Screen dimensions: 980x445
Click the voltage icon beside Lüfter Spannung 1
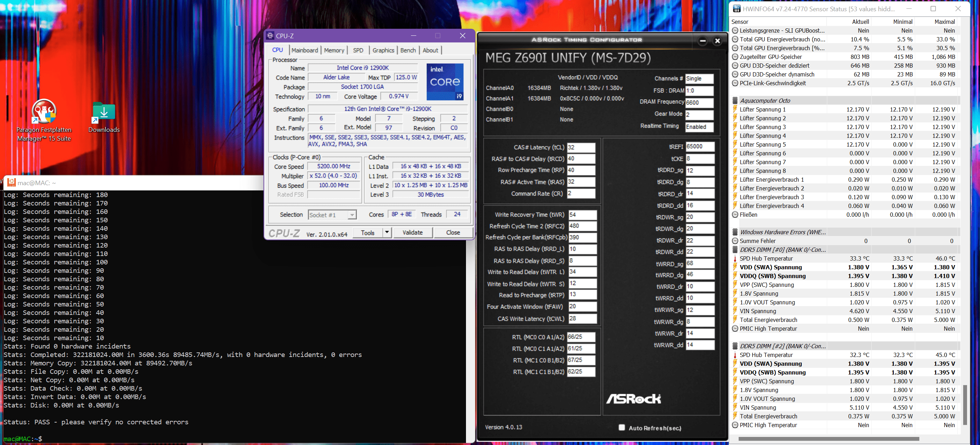pos(735,109)
